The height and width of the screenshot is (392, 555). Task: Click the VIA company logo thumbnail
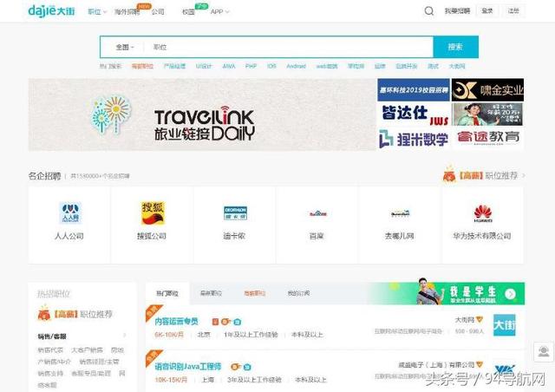click(505, 370)
